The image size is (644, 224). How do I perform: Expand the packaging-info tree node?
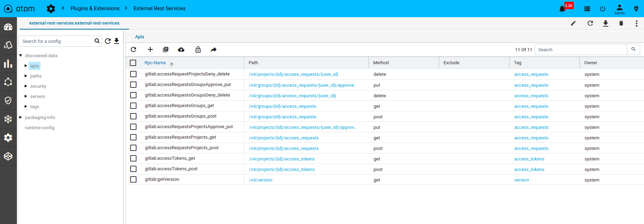21,117
